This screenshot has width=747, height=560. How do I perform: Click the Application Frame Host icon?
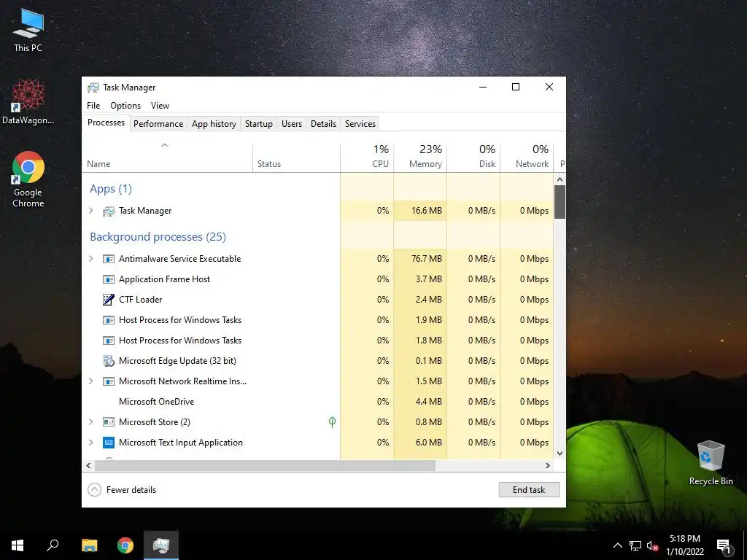[109, 279]
